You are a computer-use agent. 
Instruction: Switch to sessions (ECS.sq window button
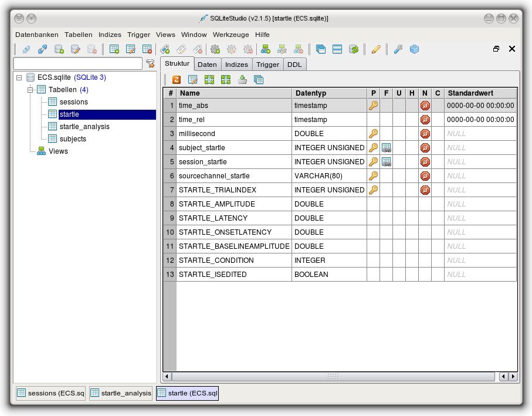point(50,393)
